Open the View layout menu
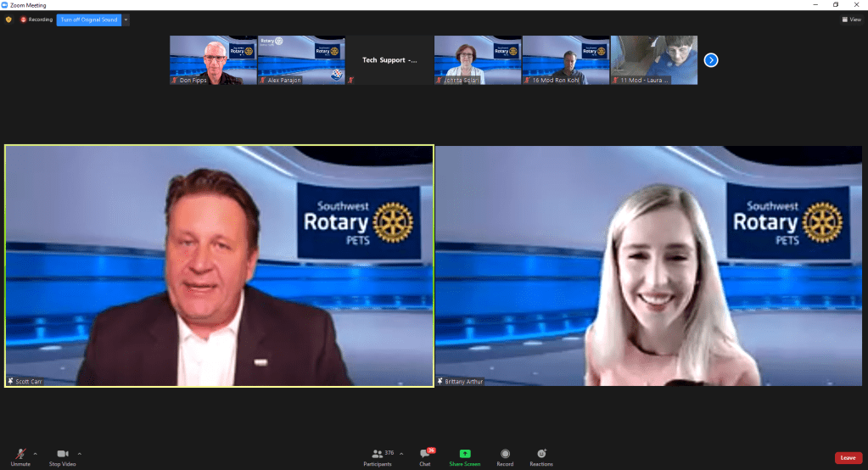This screenshot has height=470, width=868. [851, 20]
